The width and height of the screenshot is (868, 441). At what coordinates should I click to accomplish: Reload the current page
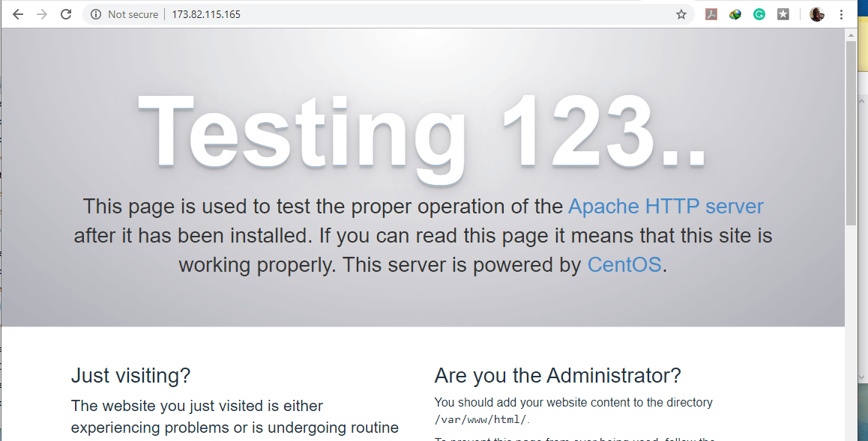[66, 14]
